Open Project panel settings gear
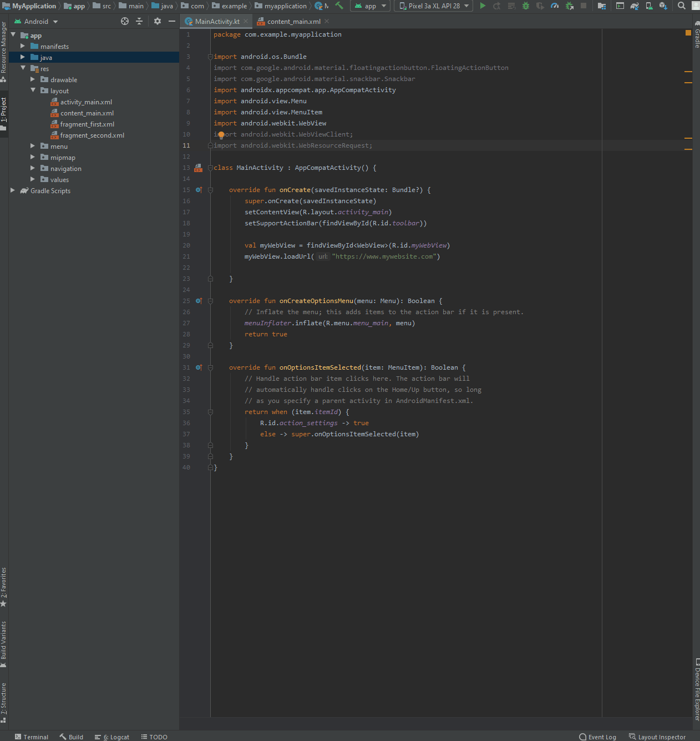 tap(158, 21)
